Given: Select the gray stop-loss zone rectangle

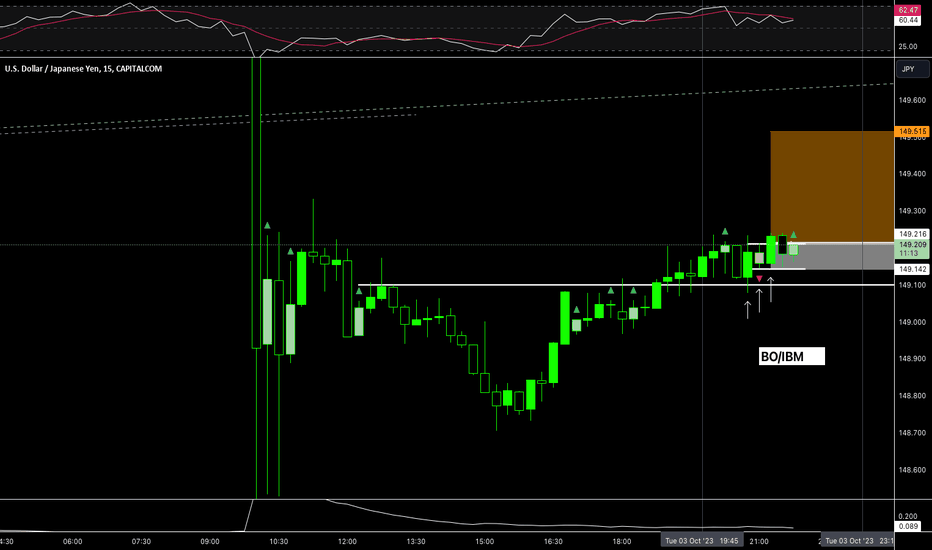Looking at the screenshot, I should pos(832,256).
